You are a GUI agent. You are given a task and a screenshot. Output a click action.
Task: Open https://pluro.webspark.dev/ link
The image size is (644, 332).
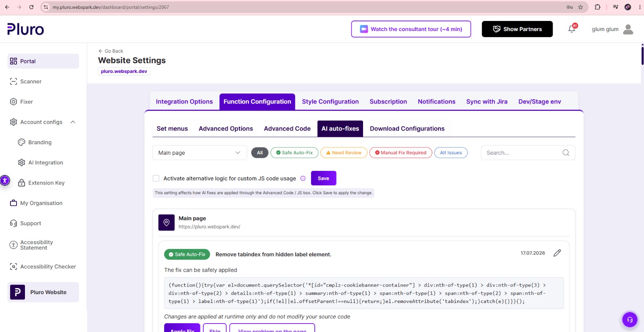[x=209, y=227]
